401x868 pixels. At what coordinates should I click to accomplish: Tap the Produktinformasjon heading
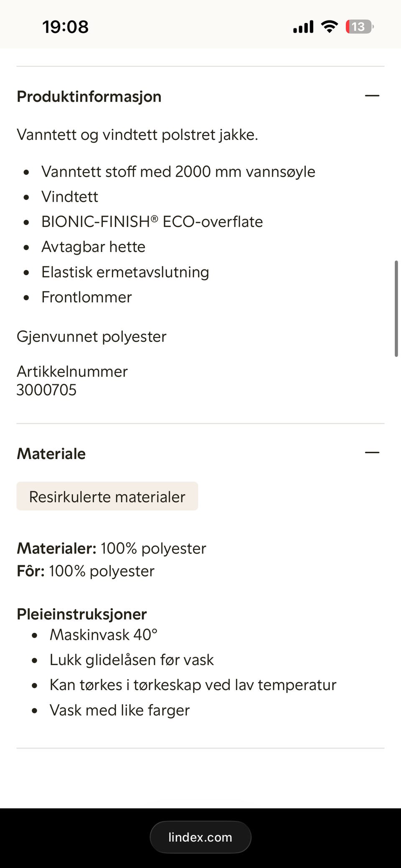point(89,96)
